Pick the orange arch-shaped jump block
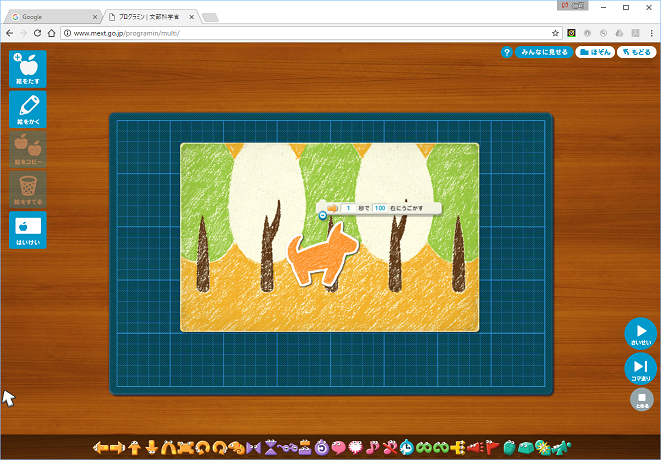Screen dimensions: 661x460 click(169, 447)
